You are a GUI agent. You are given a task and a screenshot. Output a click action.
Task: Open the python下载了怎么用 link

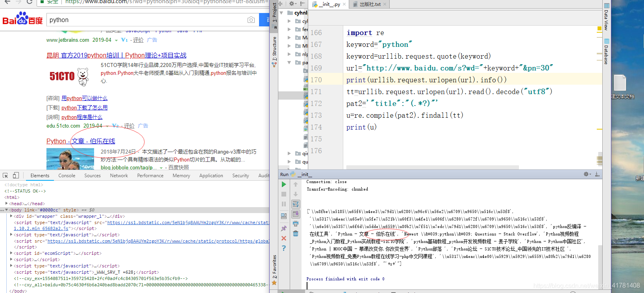point(84,108)
